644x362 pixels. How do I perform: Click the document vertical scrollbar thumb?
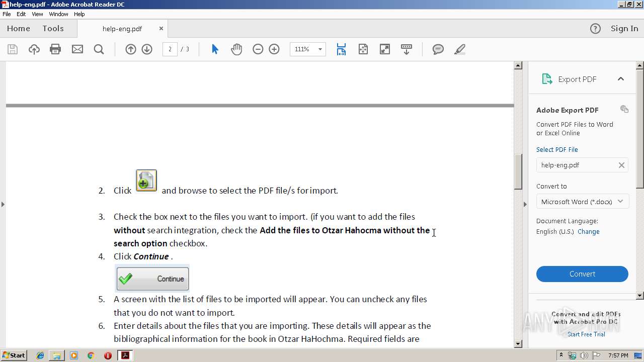(518, 171)
